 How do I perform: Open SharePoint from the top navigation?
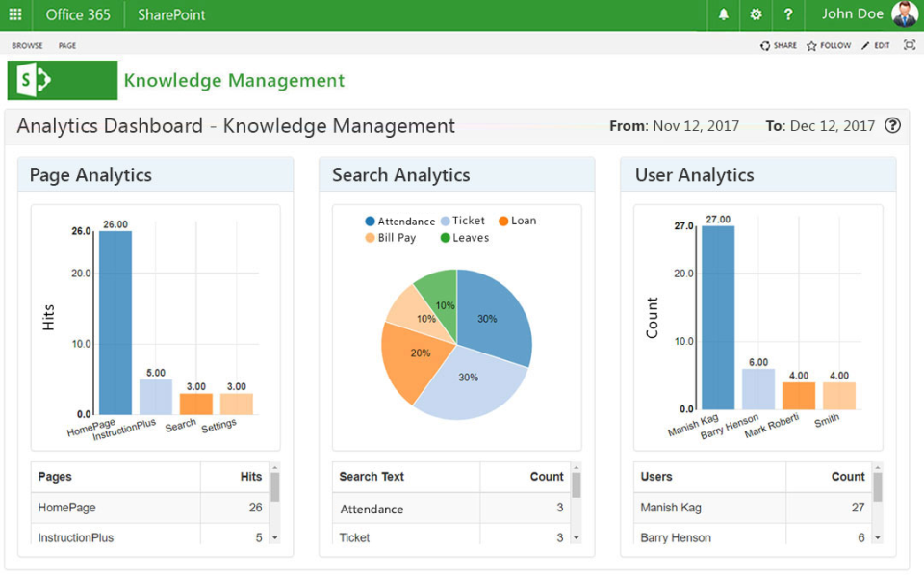pyautogui.click(x=170, y=14)
